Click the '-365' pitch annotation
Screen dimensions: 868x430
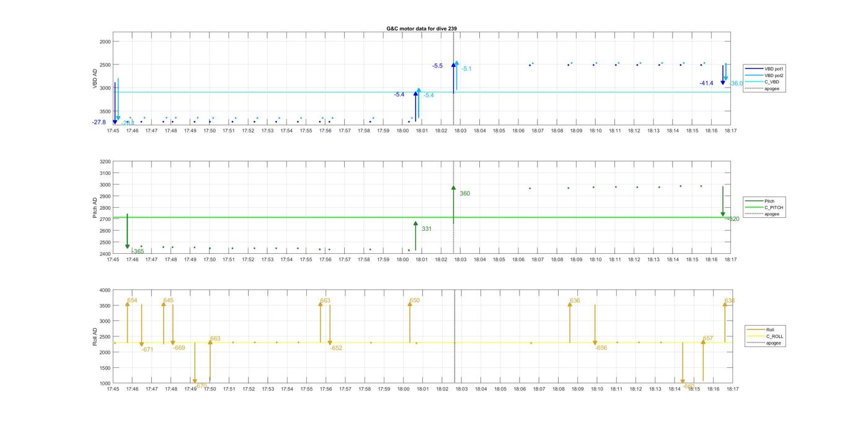tap(138, 251)
